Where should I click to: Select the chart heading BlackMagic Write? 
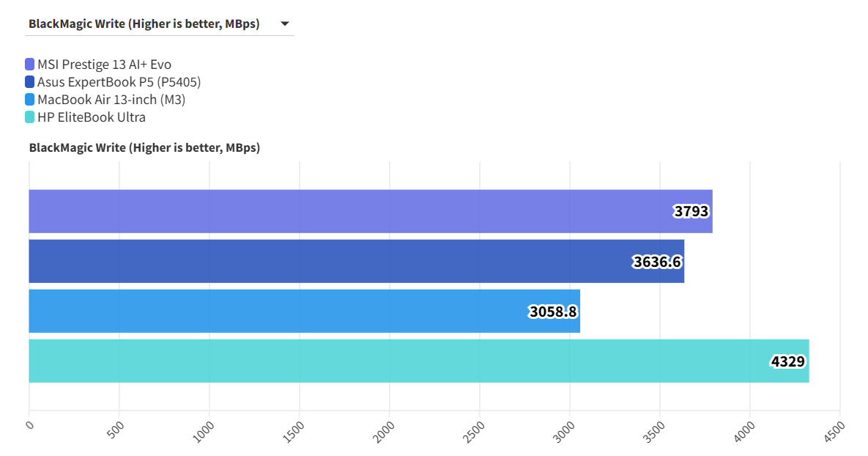point(144,147)
